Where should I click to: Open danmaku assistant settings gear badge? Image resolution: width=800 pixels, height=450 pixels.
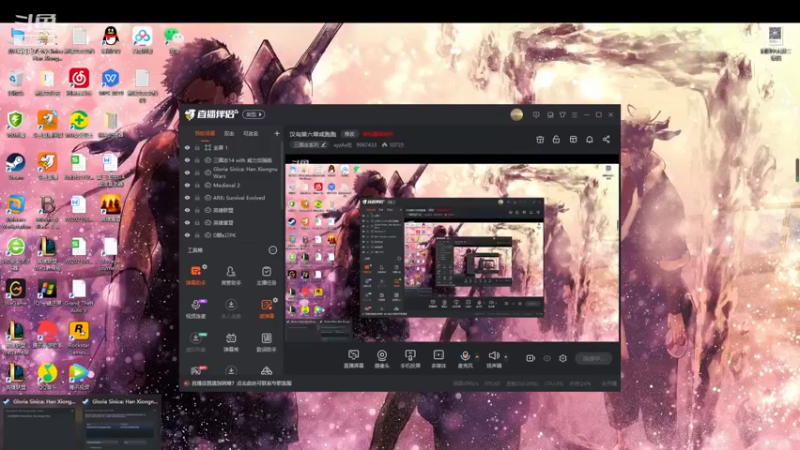pyautogui.click(x=205, y=267)
